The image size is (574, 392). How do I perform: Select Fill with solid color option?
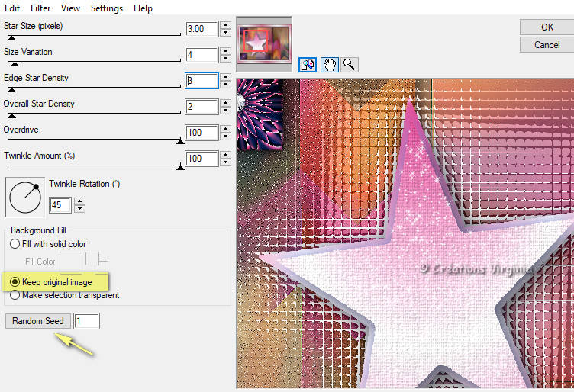(x=15, y=244)
